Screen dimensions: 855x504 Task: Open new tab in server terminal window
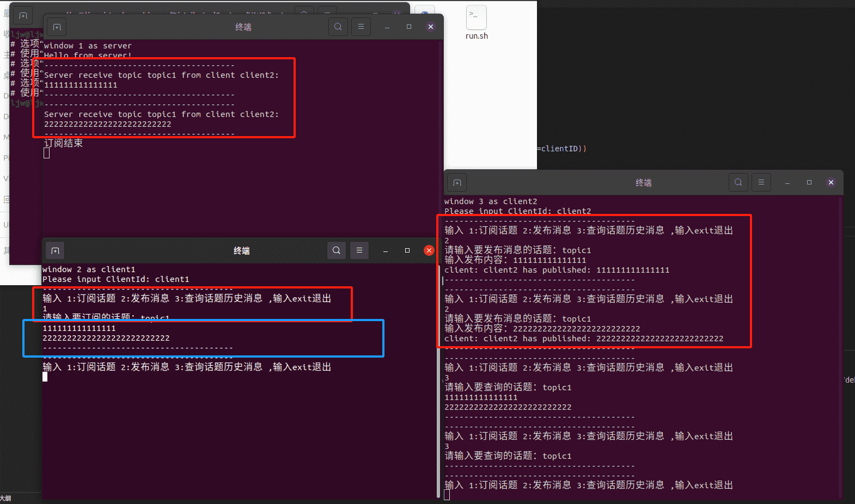pos(57,27)
